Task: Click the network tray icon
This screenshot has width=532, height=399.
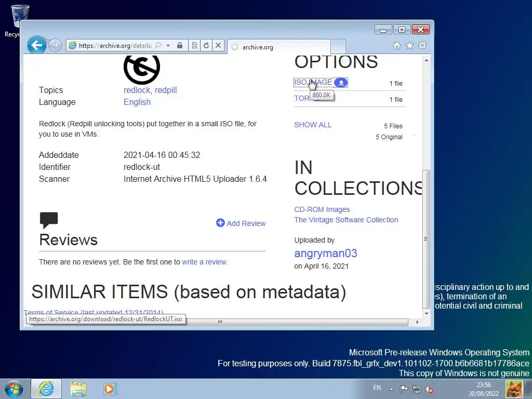Action: tap(417, 390)
